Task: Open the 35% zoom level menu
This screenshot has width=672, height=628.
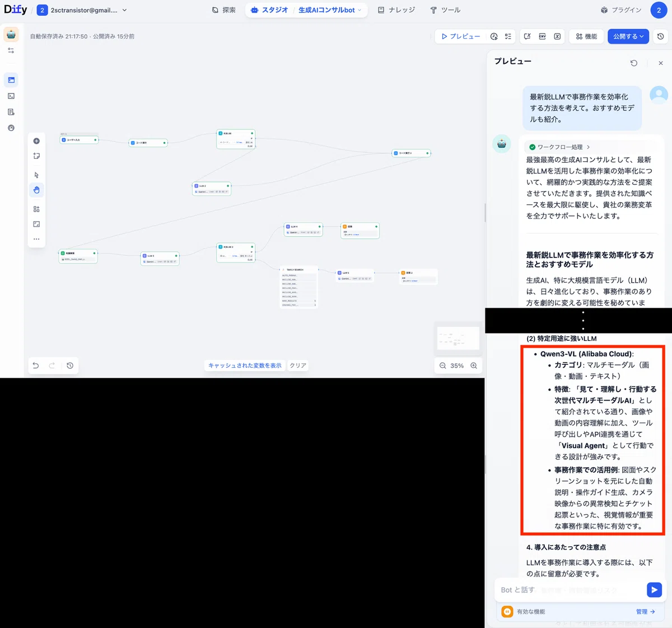Action: pos(457,365)
